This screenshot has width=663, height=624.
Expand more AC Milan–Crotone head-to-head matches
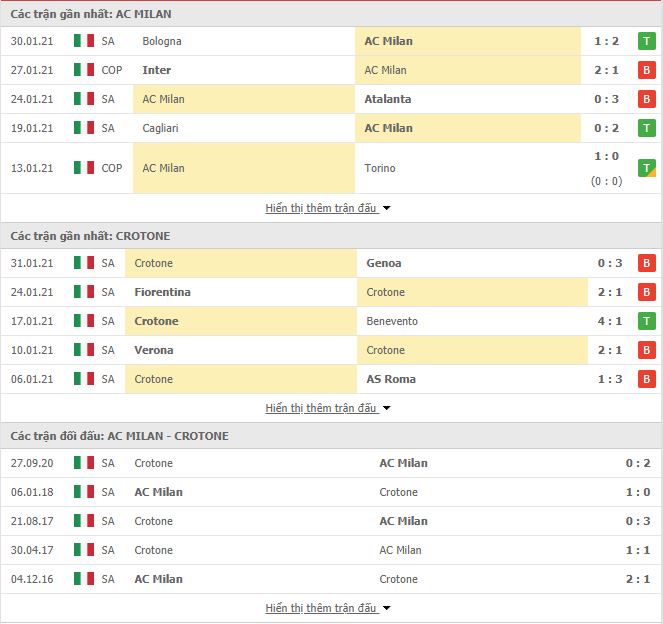click(x=328, y=608)
